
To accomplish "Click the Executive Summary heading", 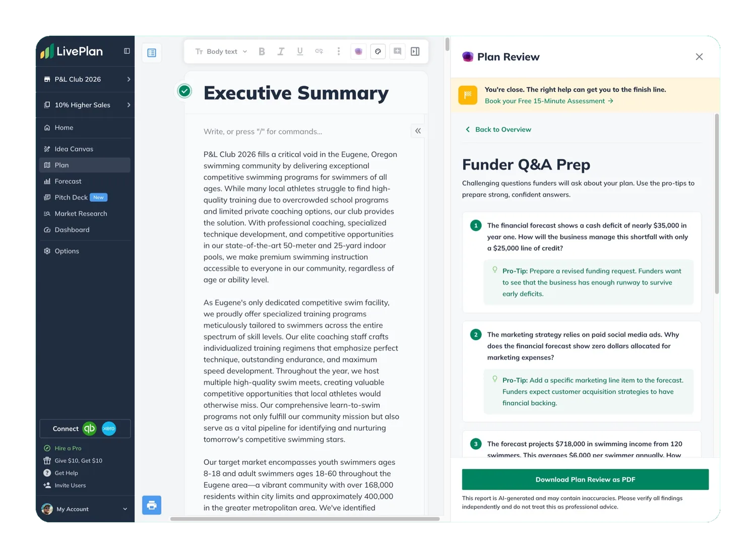I will (296, 93).
